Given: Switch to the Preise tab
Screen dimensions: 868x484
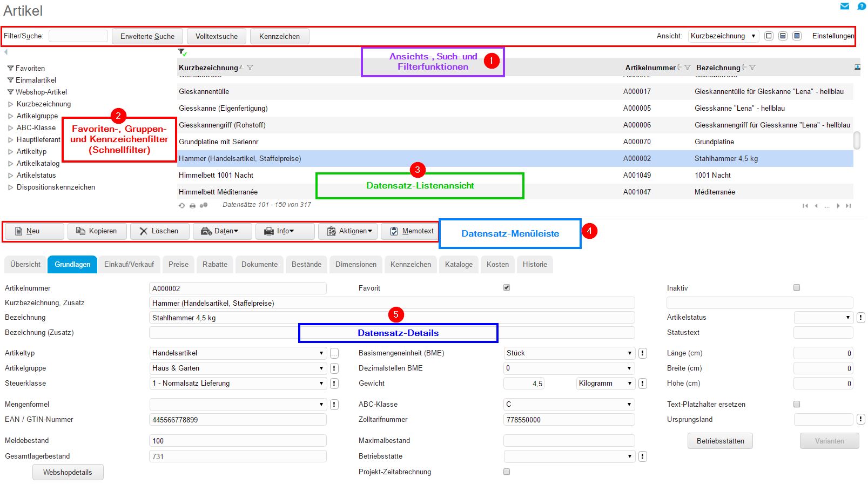Looking at the screenshot, I should (178, 264).
